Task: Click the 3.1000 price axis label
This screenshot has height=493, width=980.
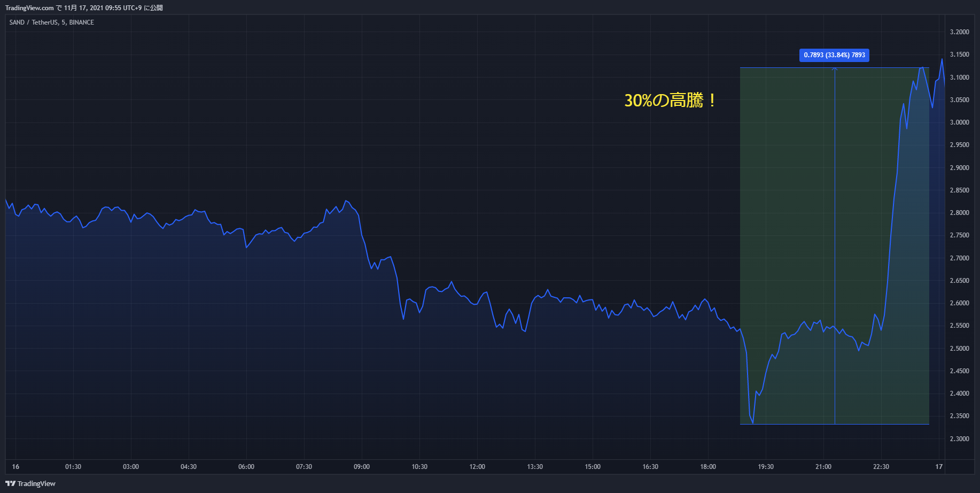Action: 959,78
